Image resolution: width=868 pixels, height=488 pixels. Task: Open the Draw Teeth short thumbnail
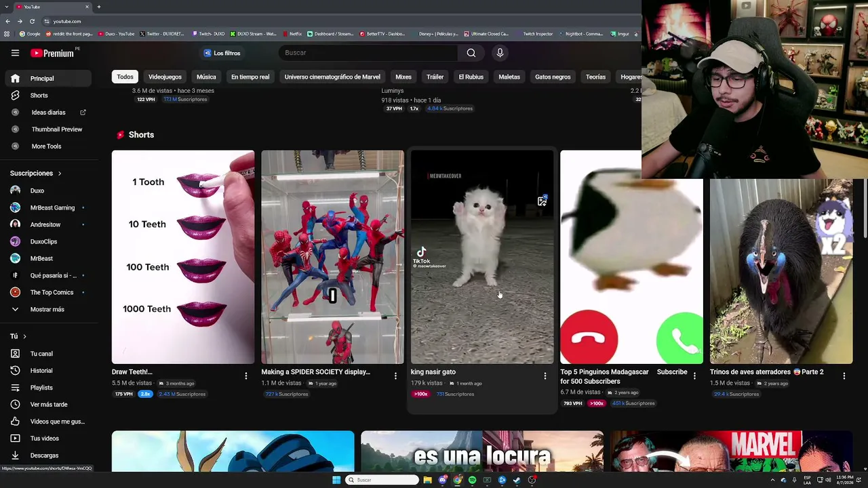click(183, 257)
